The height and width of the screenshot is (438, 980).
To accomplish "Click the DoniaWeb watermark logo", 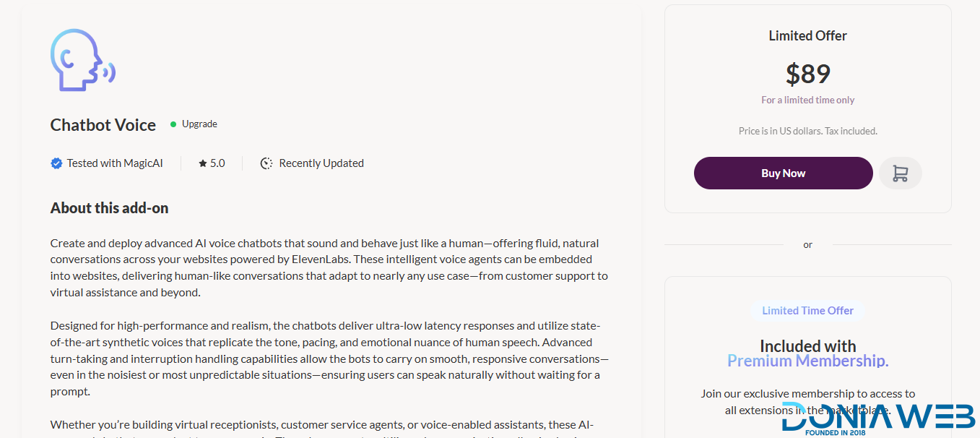I will [x=878, y=418].
